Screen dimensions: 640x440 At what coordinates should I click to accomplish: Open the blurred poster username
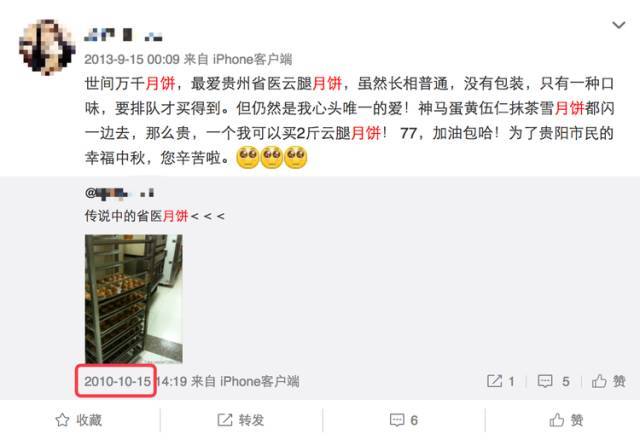[x=123, y=35]
